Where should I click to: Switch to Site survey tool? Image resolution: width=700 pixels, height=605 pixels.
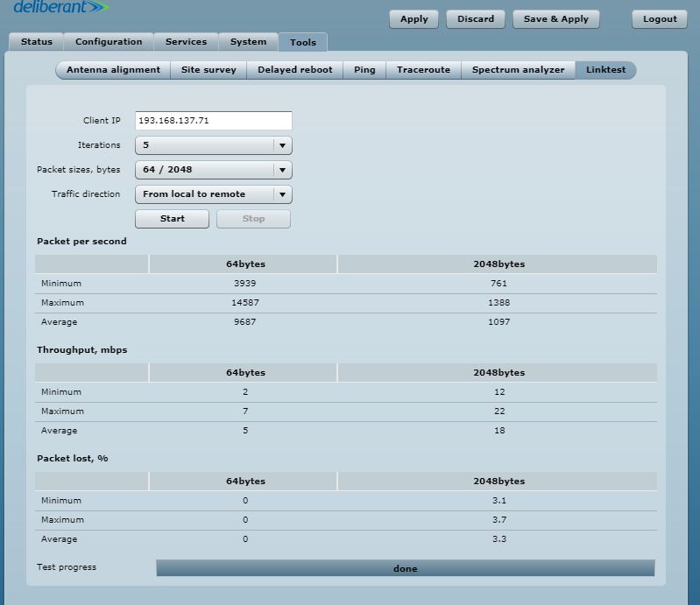(x=209, y=70)
